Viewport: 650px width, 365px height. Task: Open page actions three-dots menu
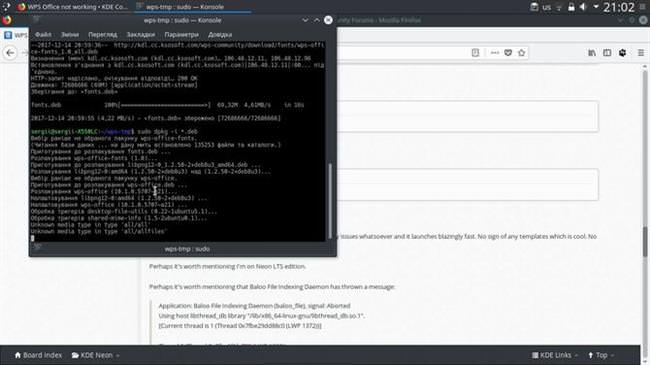pyautogui.click(x=495, y=53)
